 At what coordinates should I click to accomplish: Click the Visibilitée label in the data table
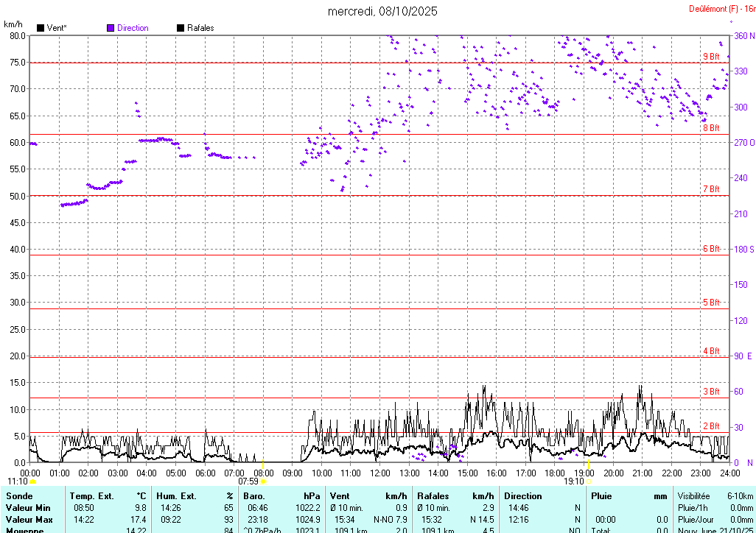point(695,496)
